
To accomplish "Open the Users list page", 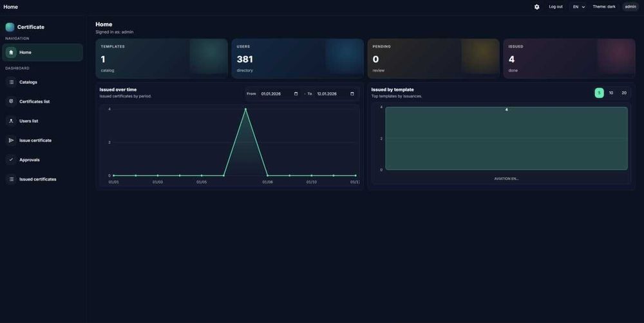I will point(43,121).
